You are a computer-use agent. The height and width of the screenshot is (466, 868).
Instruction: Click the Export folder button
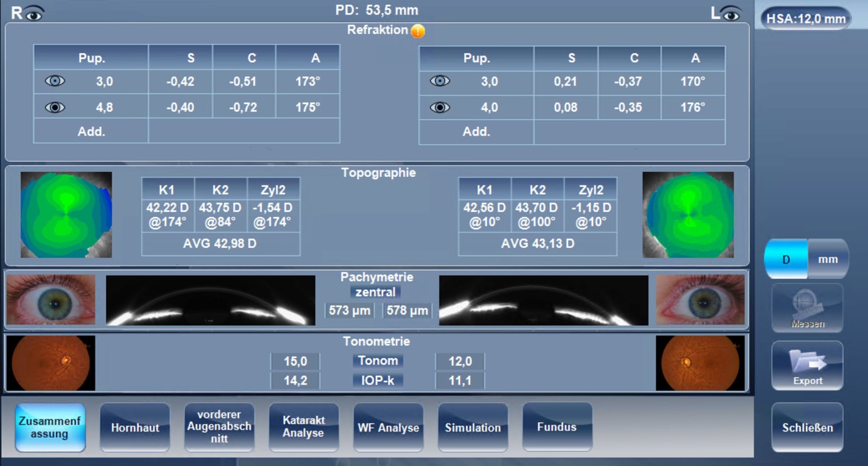(807, 366)
